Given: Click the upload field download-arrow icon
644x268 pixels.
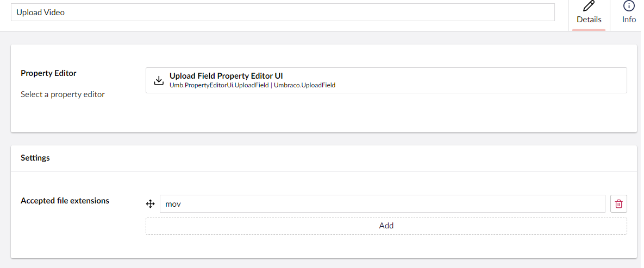Looking at the screenshot, I should (159, 80).
